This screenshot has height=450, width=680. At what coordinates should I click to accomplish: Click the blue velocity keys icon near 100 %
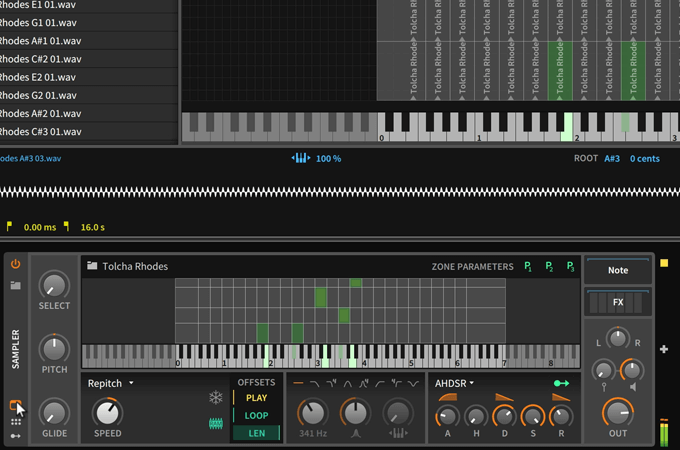tap(301, 158)
